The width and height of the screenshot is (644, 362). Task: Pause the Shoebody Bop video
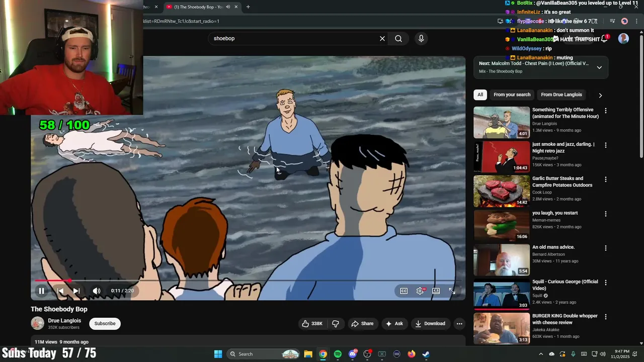click(42, 291)
